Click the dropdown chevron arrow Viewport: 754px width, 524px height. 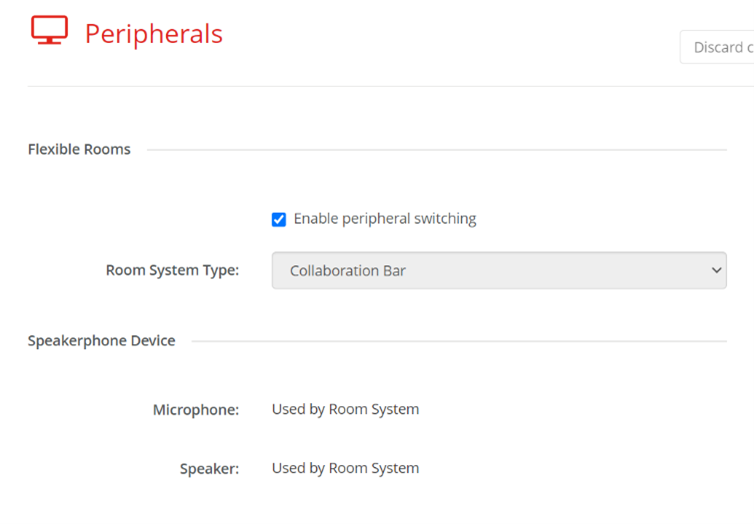tap(715, 270)
